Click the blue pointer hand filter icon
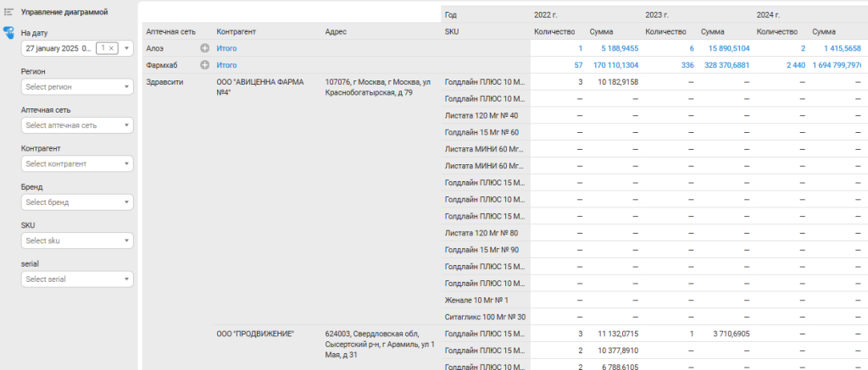 [8, 33]
